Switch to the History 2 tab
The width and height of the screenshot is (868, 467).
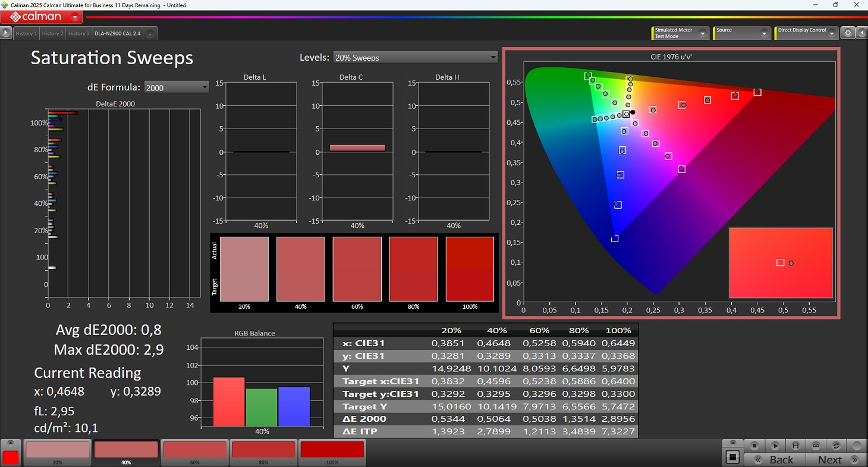point(52,34)
